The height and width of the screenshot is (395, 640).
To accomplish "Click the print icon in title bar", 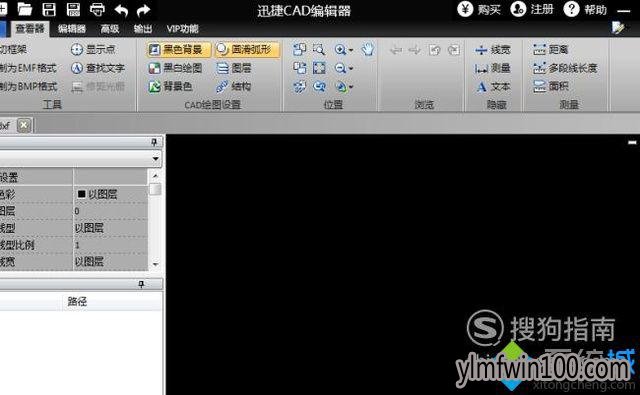I will tap(97, 9).
